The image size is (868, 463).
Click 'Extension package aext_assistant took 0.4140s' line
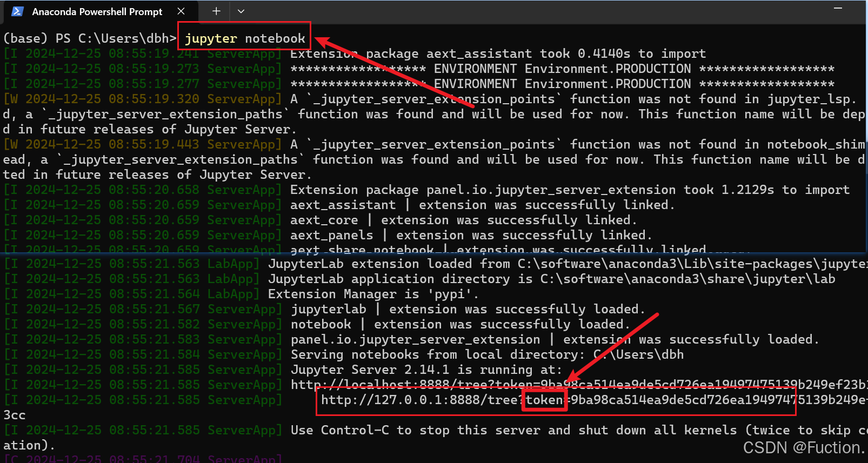point(498,53)
